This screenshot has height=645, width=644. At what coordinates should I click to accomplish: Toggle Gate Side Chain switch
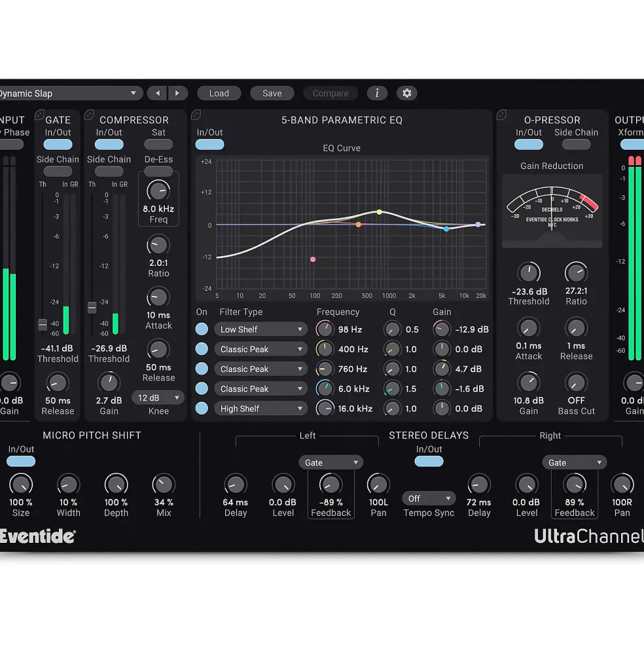point(58,171)
